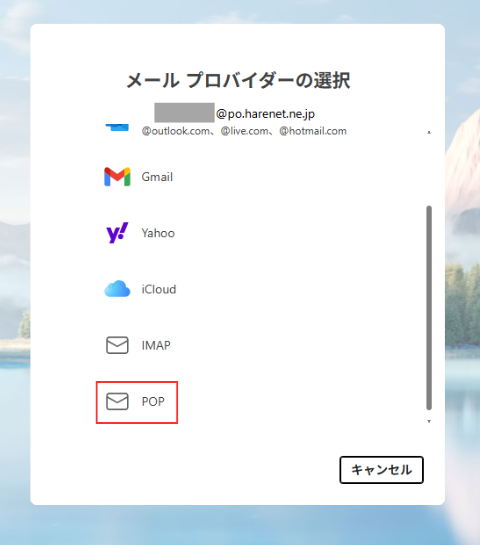Viewport: 480px width, 545px height.
Task: Click the キャンセル button
Action: [382, 470]
